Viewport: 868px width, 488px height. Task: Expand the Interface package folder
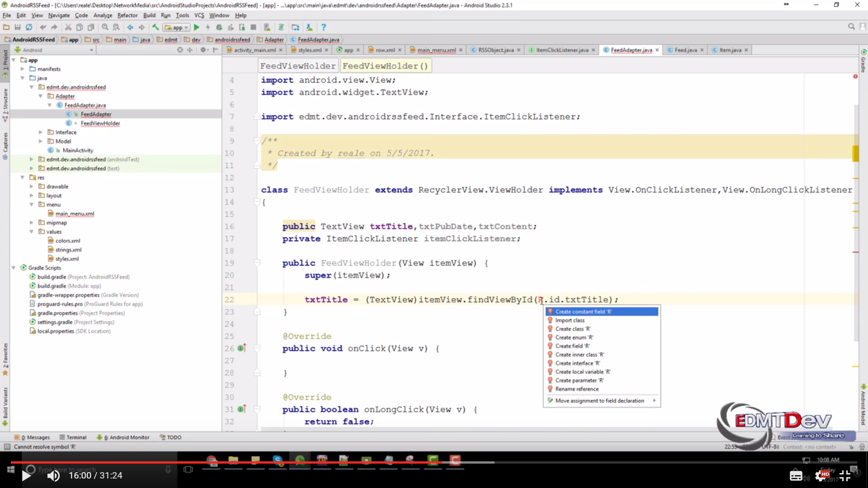point(41,132)
